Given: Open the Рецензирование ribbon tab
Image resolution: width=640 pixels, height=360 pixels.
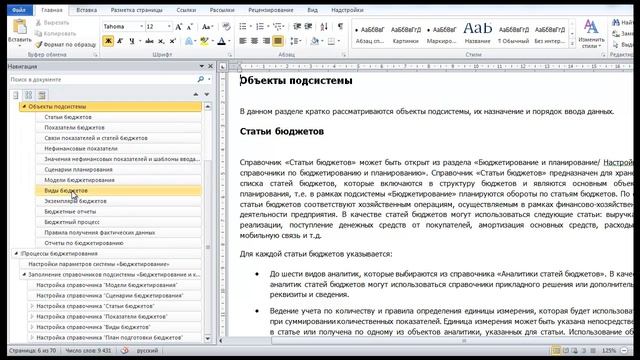Looking at the screenshot, I should click(271, 10).
